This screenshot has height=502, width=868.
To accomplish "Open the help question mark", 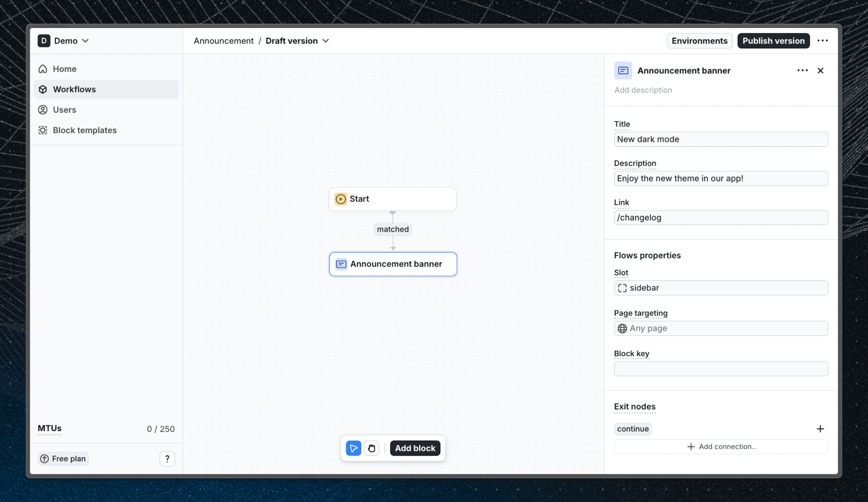I will [x=167, y=459].
